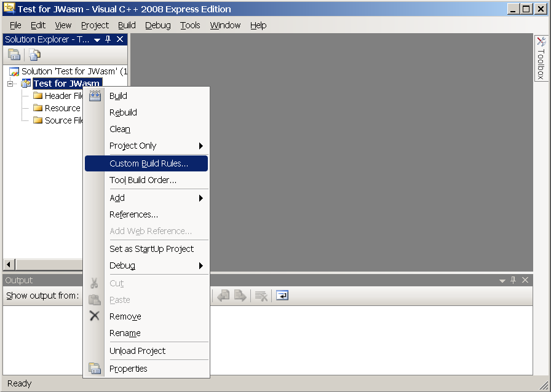Image resolution: width=551 pixels, height=392 pixels.
Task: Expand the Project Only submenu
Action: tap(200, 146)
